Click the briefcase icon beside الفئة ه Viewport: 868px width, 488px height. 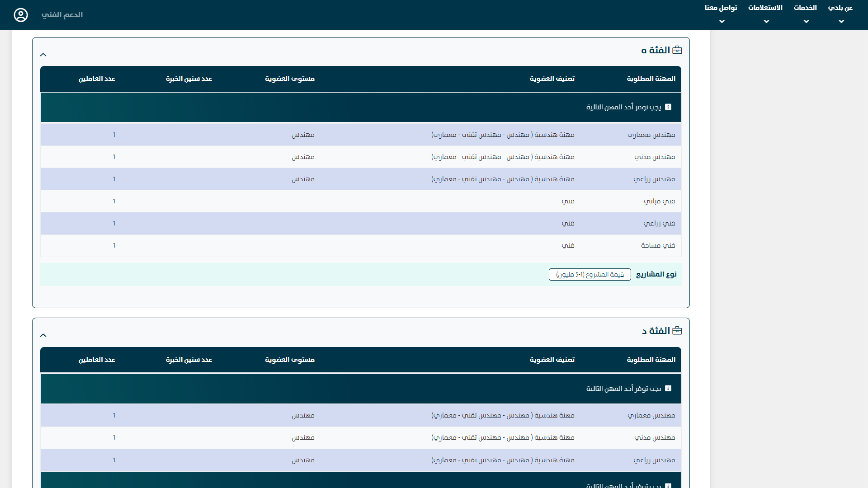click(x=677, y=50)
